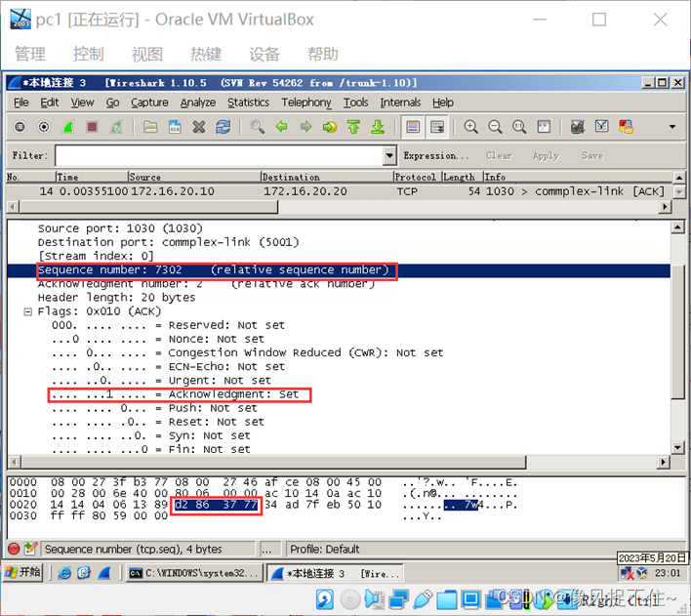Start a new live capture (green fin)
The height and width of the screenshot is (616, 691).
coord(68,127)
